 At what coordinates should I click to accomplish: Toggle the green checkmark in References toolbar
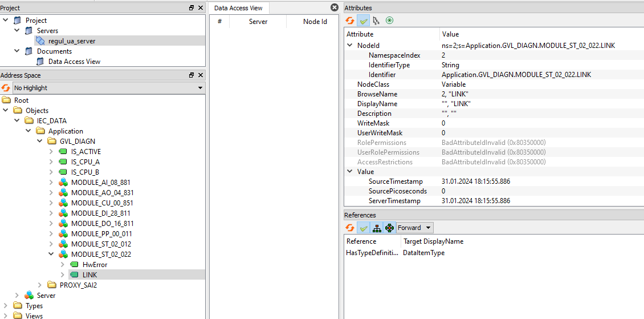click(363, 228)
